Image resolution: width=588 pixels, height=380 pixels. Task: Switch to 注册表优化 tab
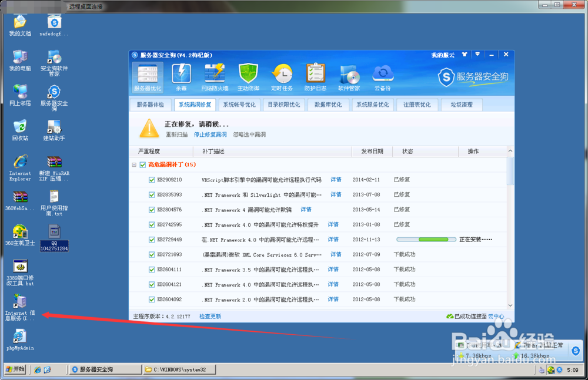(417, 105)
